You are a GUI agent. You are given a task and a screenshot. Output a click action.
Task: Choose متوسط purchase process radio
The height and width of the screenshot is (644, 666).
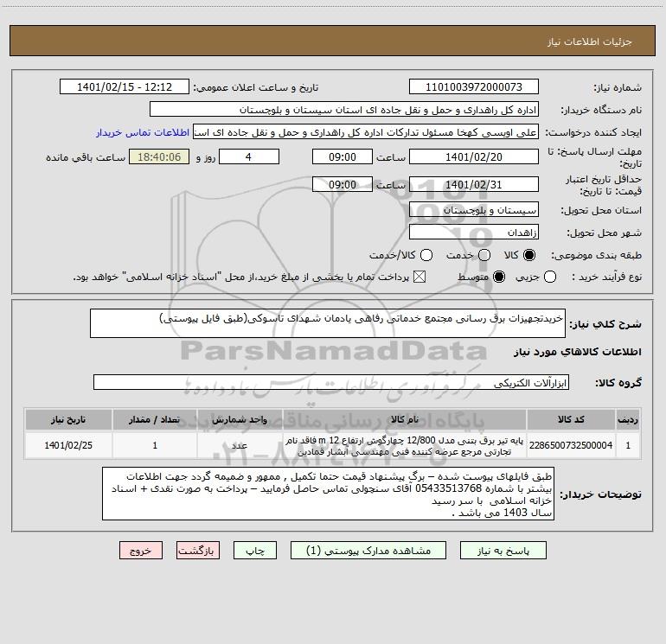point(499,277)
